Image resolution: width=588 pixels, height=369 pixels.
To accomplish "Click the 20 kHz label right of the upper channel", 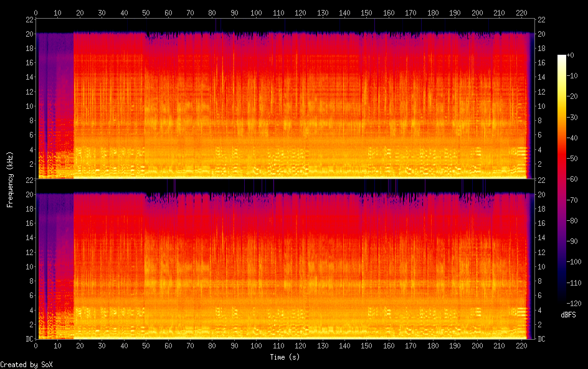I will [x=541, y=34].
